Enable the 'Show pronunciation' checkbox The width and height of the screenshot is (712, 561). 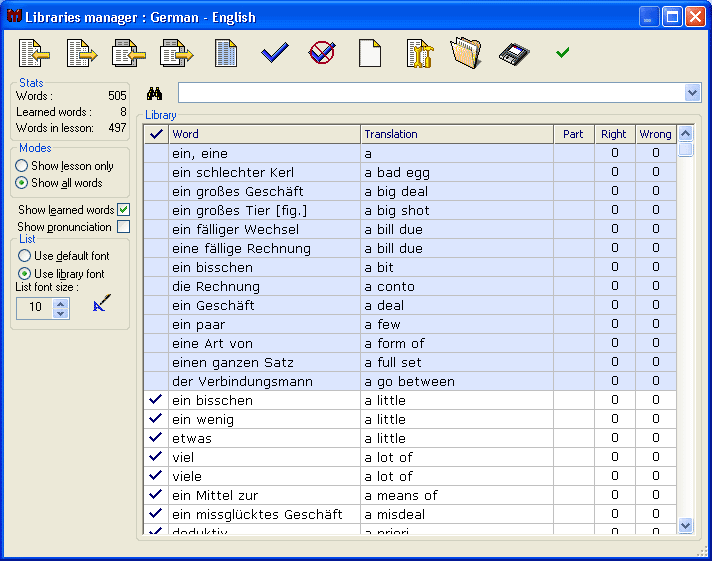pos(124,227)
